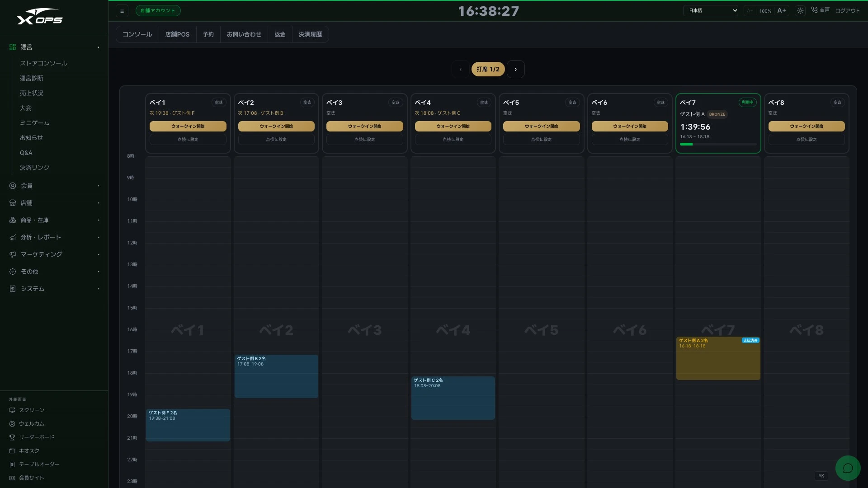Click the 音声 phone icon
This screenshot has width=868, height=488.
coord(814,10)
